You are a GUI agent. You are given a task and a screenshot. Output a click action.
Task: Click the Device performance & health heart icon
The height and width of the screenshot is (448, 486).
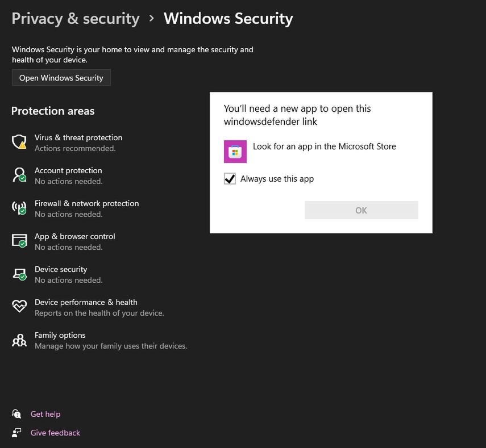tap(19, 307)
